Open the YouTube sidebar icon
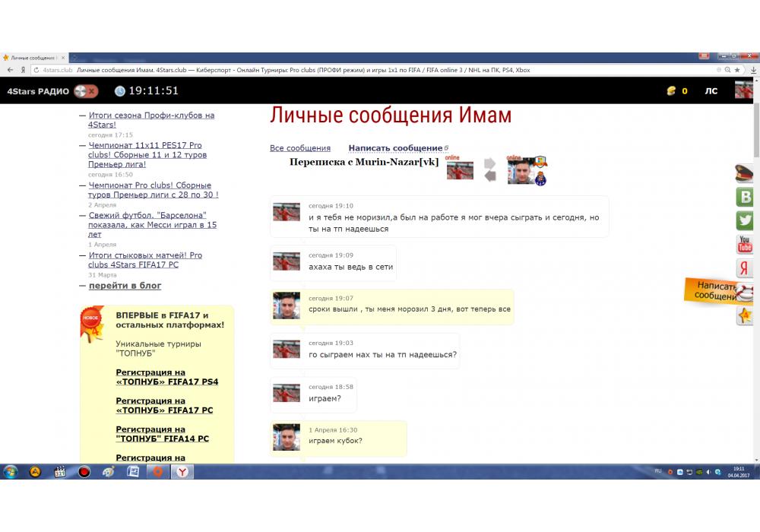Image resolution: width=760 pixels, height=532 pixels. tap(745, 245)
